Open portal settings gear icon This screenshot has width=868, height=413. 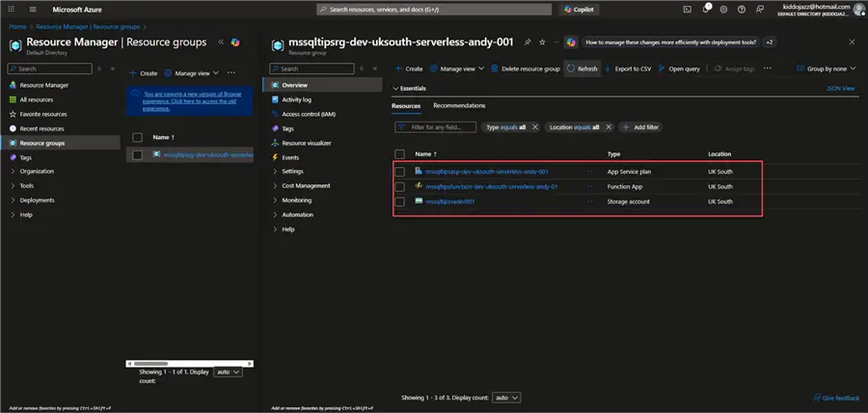723,10
